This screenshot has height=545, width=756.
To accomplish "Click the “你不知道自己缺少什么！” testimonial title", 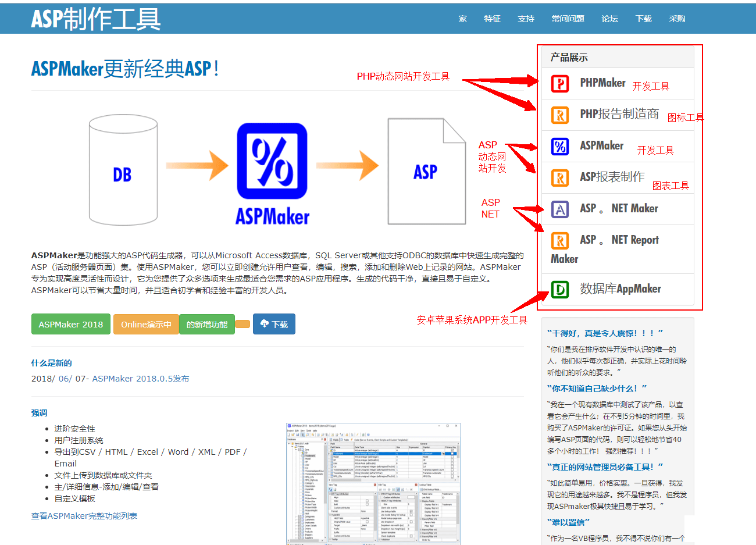I will pos(597,389).
